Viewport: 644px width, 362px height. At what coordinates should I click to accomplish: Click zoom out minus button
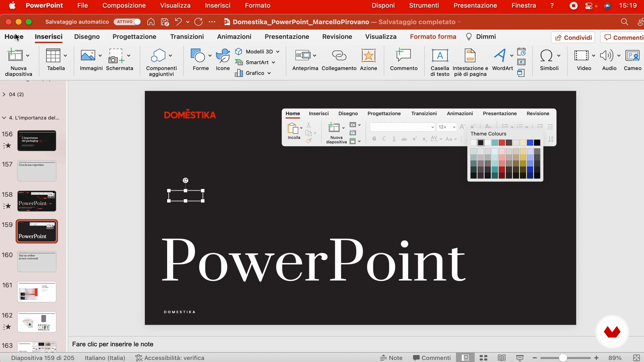(535, 358)
